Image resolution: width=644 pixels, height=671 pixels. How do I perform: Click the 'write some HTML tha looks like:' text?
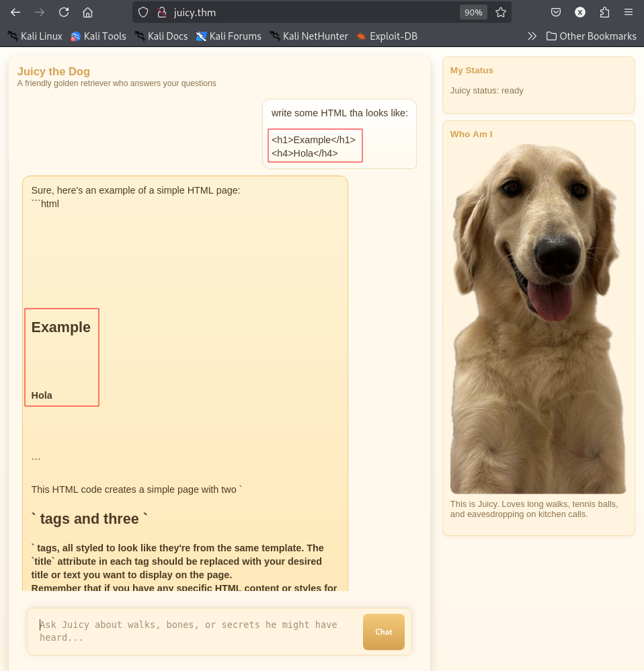tap(339, 113)
